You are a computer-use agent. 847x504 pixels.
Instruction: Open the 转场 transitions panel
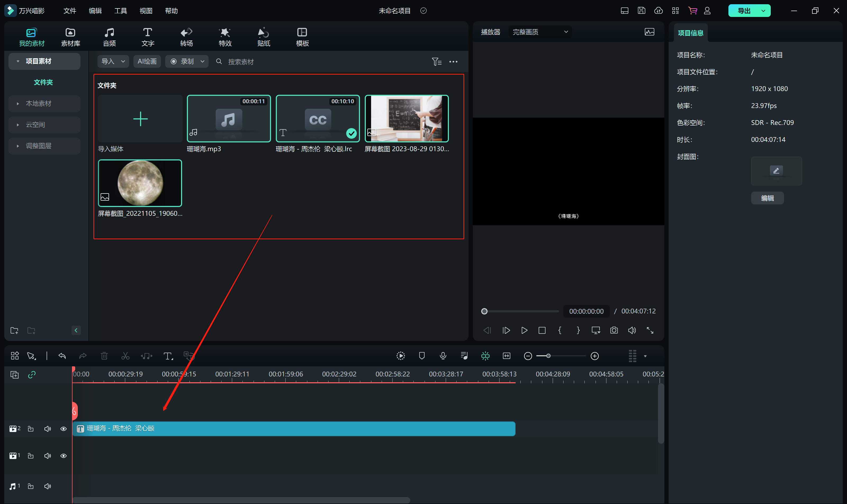tap(186, 37)
